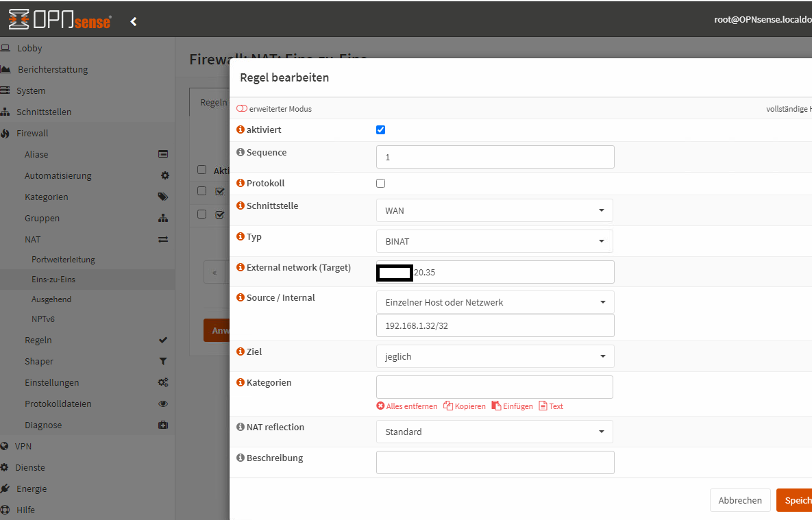
Task: Click the orange Anwenden button behind dialog
Action: pyautogui.click(x=217, y=330)
